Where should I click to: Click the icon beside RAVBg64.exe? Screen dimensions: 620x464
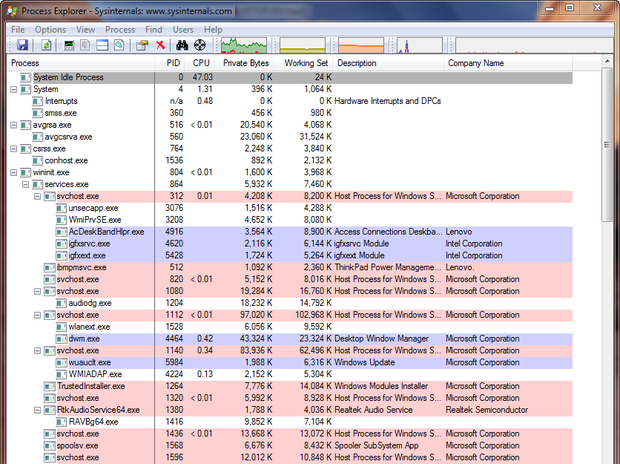[61, 422]
